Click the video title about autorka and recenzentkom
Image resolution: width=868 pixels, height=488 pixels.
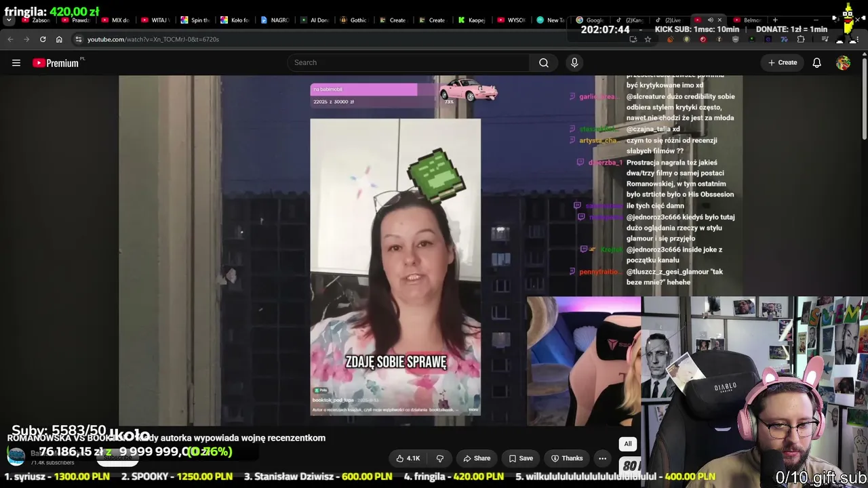[166, 438]
